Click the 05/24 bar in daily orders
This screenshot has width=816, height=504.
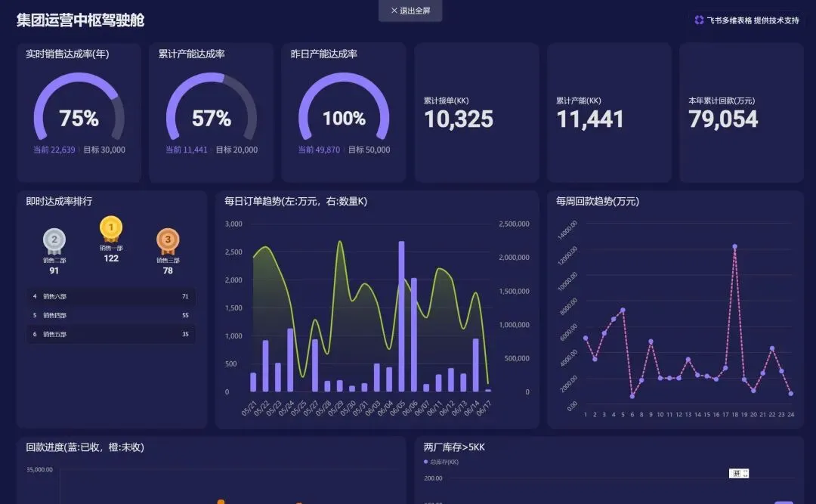[290, 360]
